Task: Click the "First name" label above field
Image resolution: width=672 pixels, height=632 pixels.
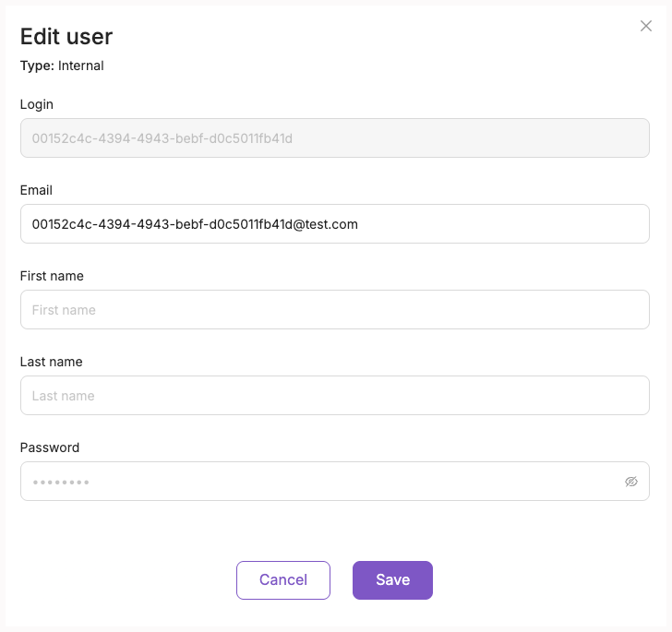Action: point(52,276)
